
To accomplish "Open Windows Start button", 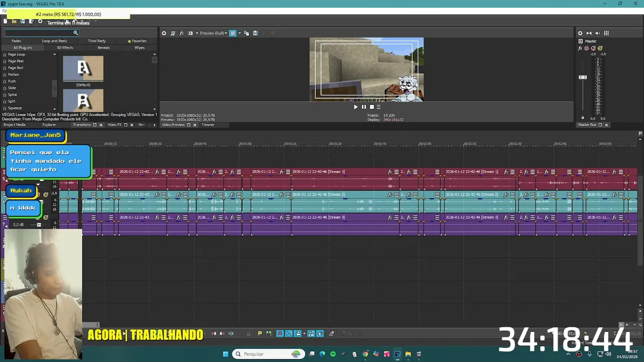I will click(x=225, y=354).
